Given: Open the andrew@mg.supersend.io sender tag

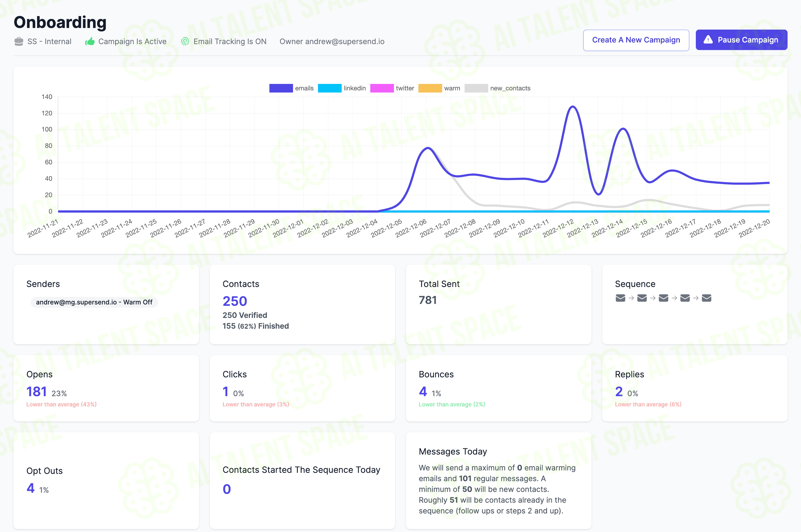Looking at the screenshot, I should pos(94,302).
